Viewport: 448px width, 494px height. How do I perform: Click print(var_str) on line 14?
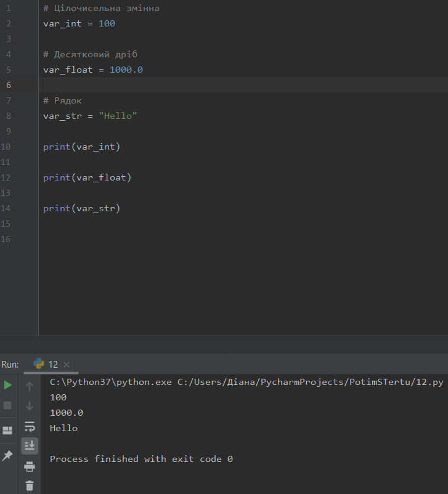click(x=81, y=208)
